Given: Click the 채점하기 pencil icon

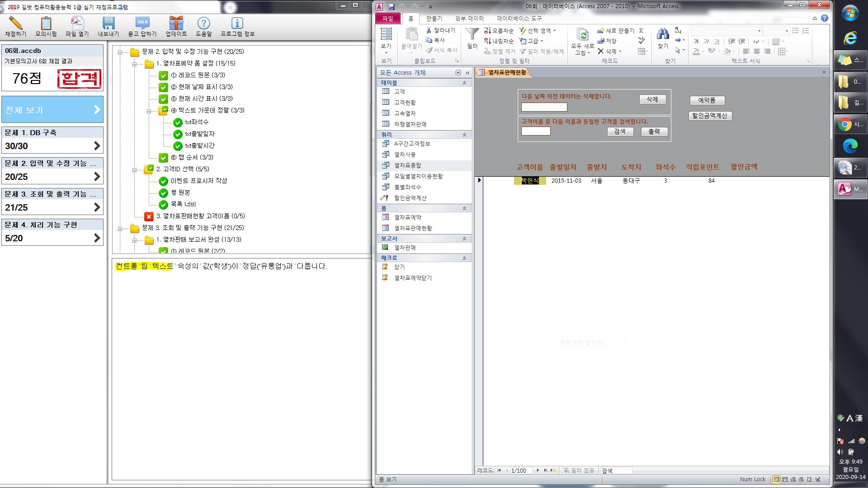Looking at the screenshot, I should [15, 23].
